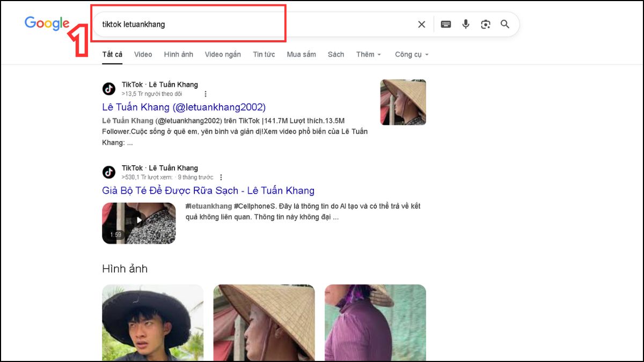This screenshot has width=644, height=362.
Task: Click first result's conical hat thumbnail
Action: point(403,102)
